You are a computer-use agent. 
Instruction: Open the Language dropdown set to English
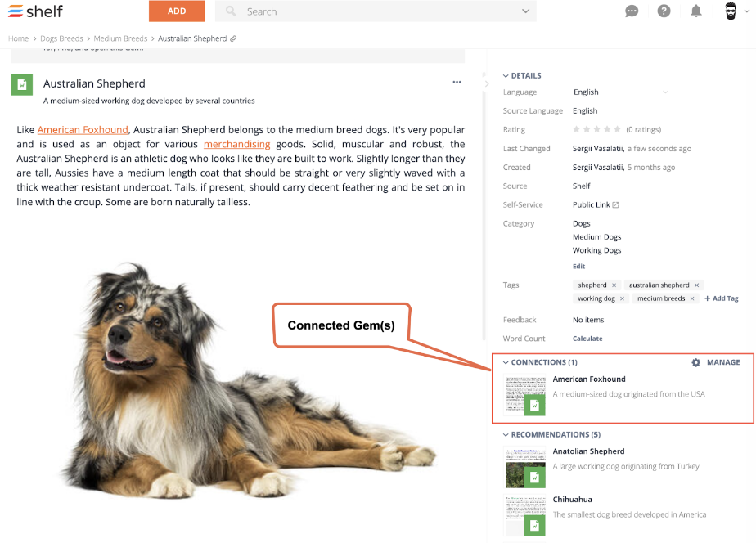[x=620, y=92]
